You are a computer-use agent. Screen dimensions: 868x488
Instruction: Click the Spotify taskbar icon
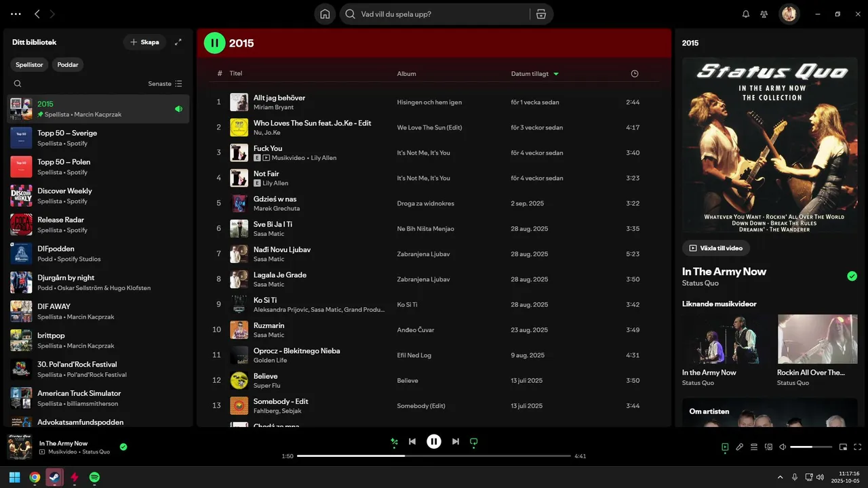tap(95, 477)
